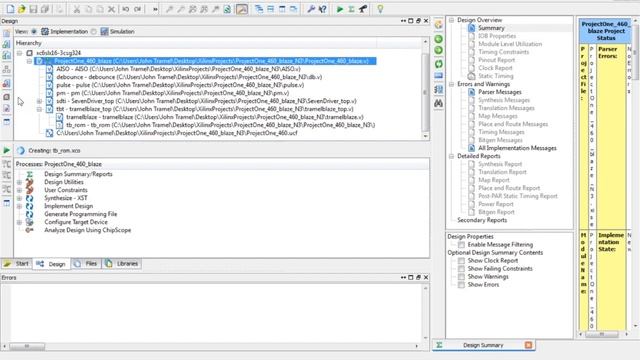Switch to the Libraries tab
This screenshot has height=360, width=640.
(122, 264)
